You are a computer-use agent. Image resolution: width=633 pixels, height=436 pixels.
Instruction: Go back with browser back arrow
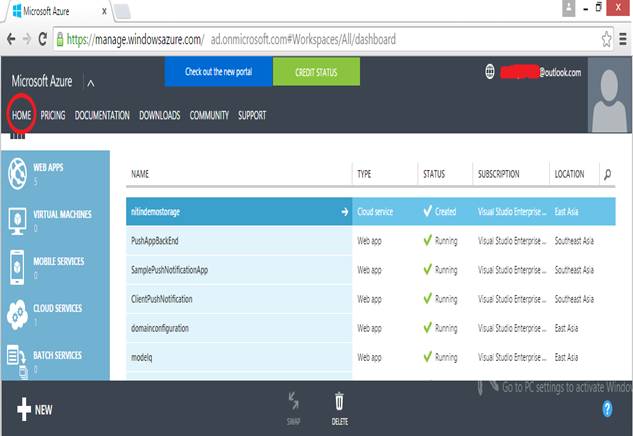click(11, 39)
